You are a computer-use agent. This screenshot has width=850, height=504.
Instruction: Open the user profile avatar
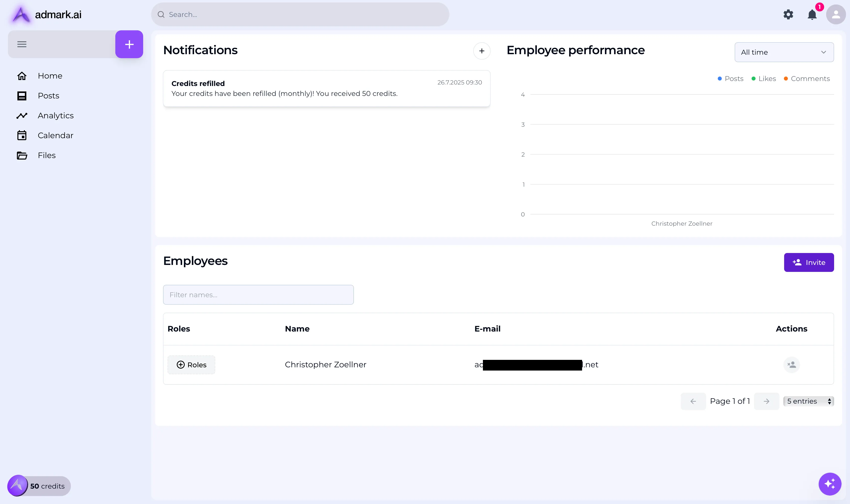tap(836, 15)
